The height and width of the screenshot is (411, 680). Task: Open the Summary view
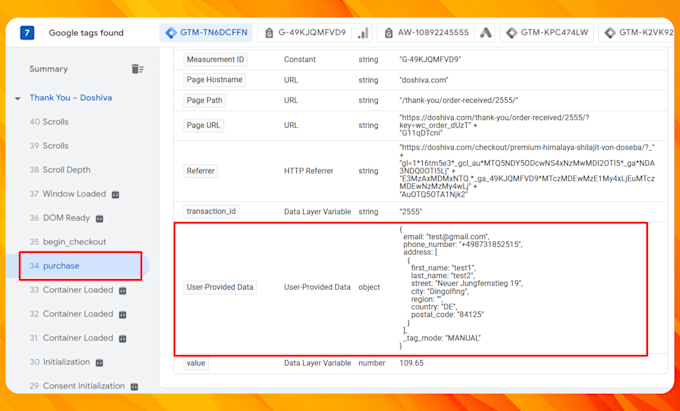tap(49, 69)
